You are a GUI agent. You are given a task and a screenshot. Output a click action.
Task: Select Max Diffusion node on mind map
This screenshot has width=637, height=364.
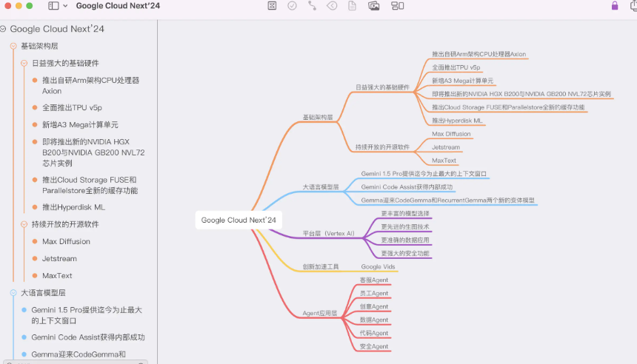[x=451, y=134]
